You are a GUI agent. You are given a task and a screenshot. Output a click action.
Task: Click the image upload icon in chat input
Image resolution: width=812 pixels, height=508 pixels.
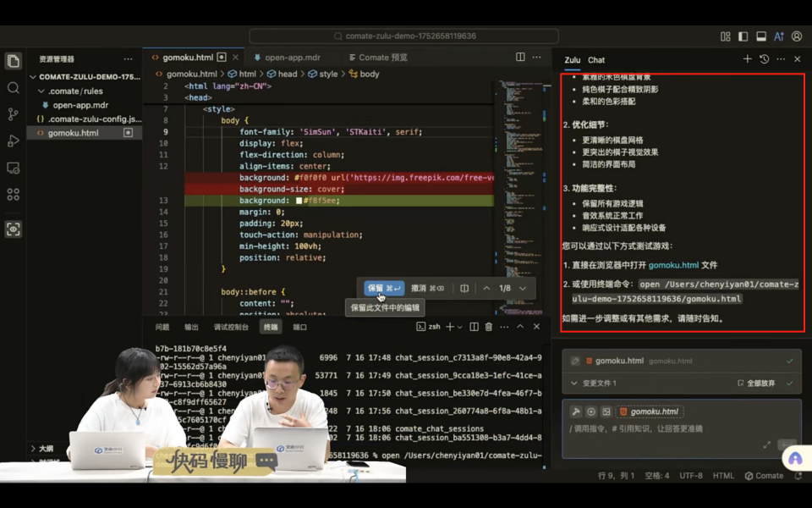606,411
